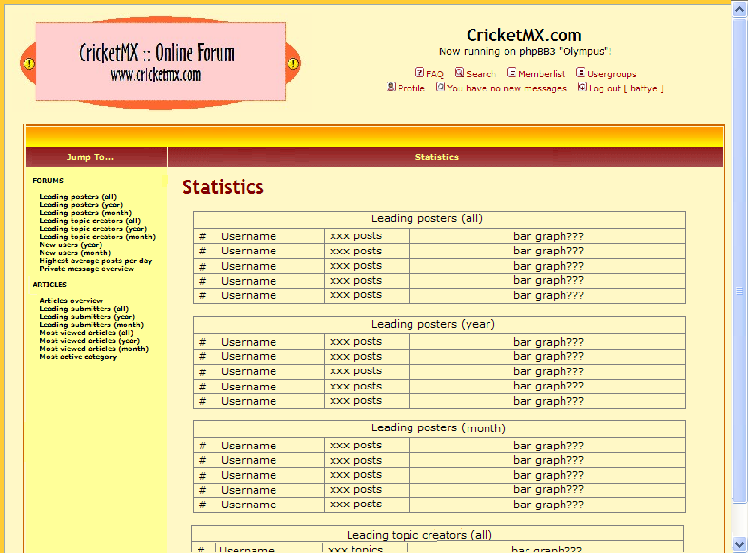Click the FAQ icon in header

click(420, 73)
